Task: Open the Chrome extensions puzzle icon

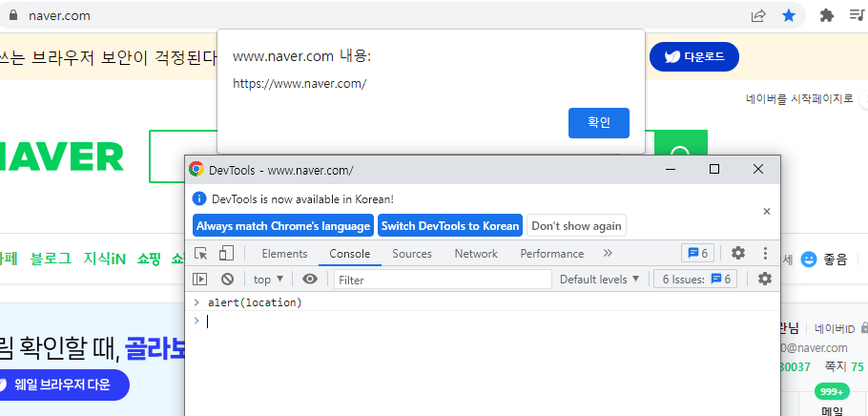Action: pyautogui.click(x=826, y=15)
